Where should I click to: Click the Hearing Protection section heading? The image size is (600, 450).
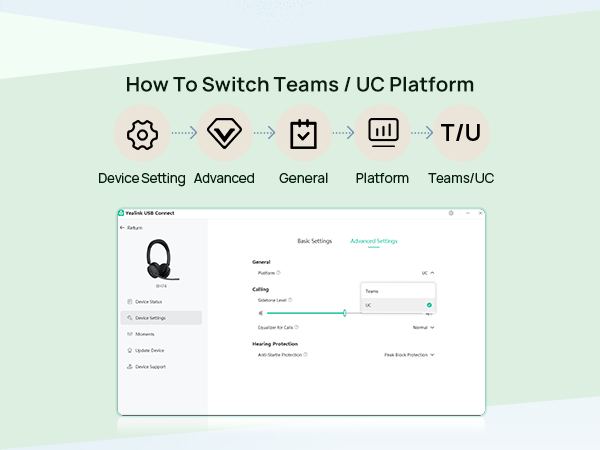275,344
